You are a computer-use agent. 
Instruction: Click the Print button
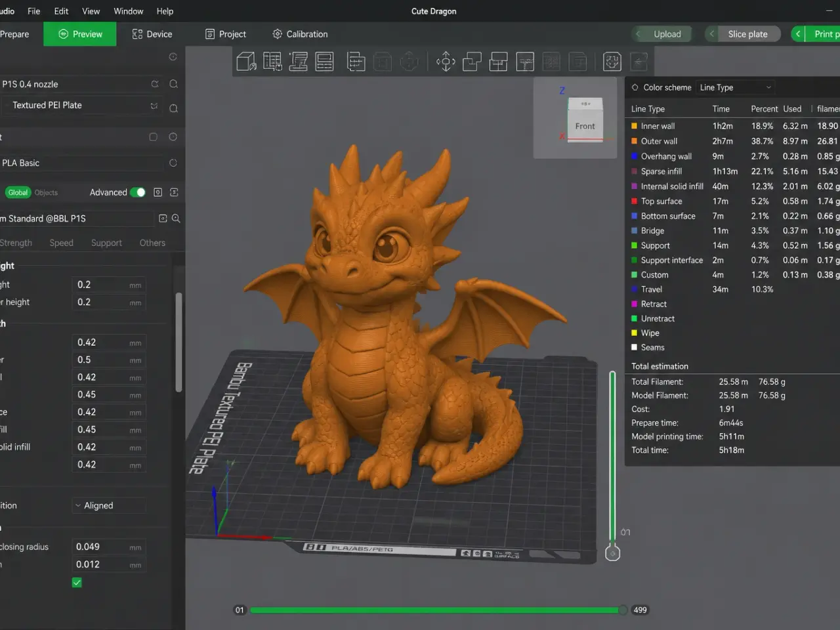pos(823,34)
